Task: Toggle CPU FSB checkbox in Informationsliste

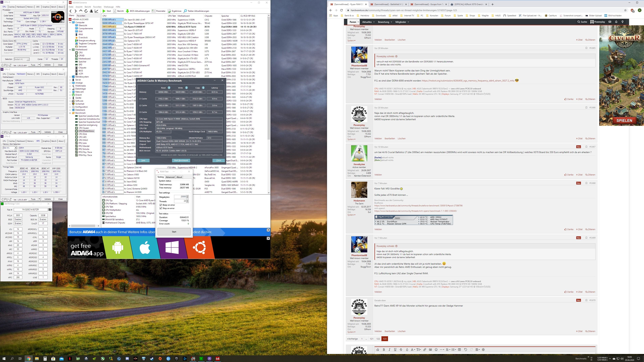Action: click(103, 213)
